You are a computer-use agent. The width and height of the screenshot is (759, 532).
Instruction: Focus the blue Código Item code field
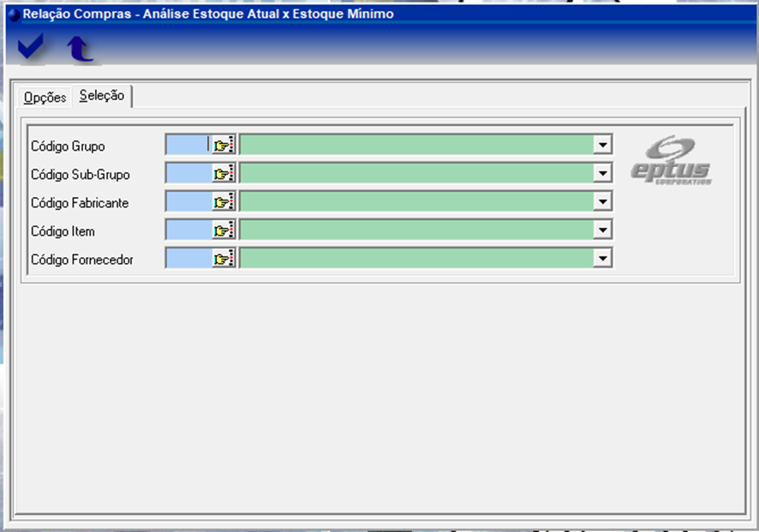pos(188,230)
